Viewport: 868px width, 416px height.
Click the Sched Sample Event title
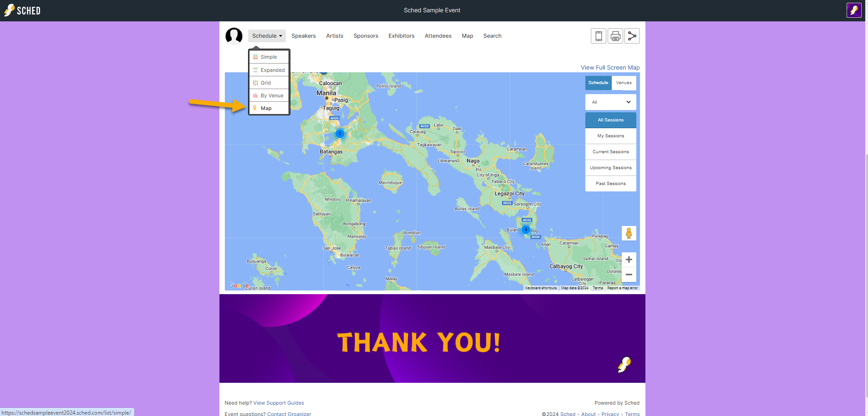432,10
